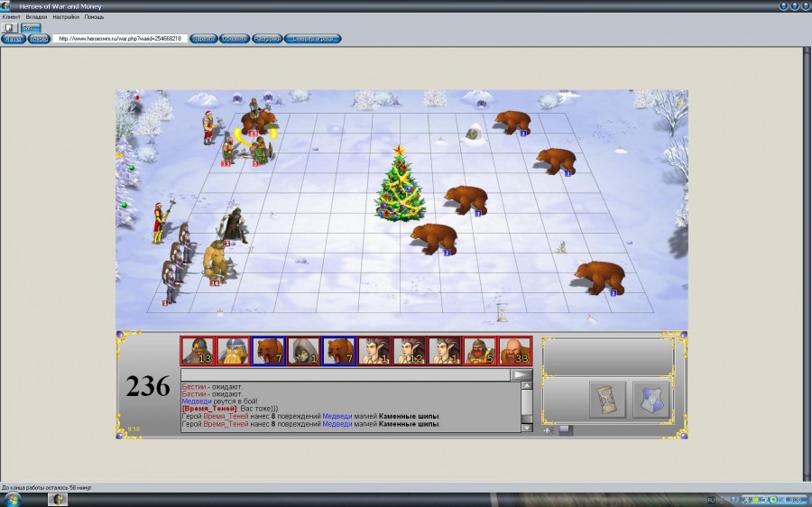Screen dimensions: 812x507
Task: Open the Помощь menu
Action: [x=94, y=16]
